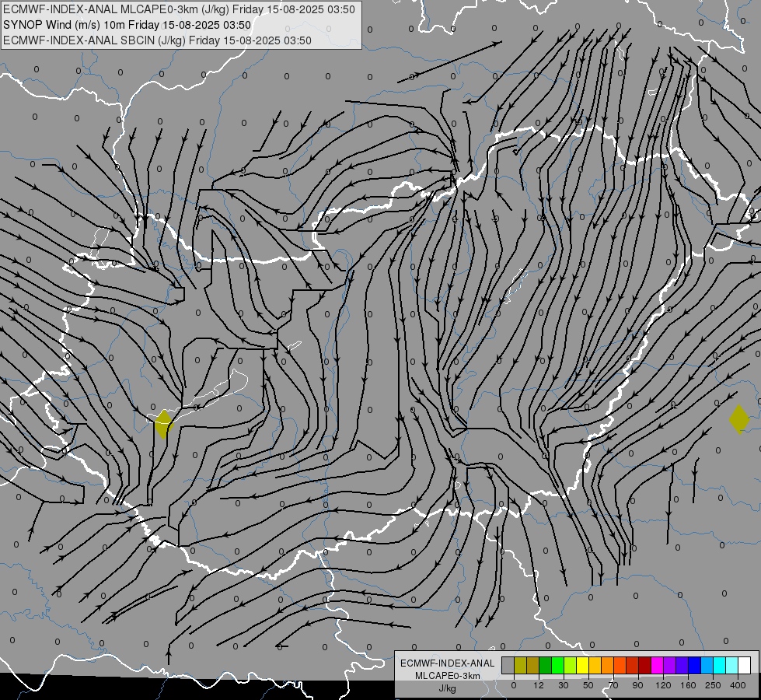Click the legend value 400

(x=738, y=685)
